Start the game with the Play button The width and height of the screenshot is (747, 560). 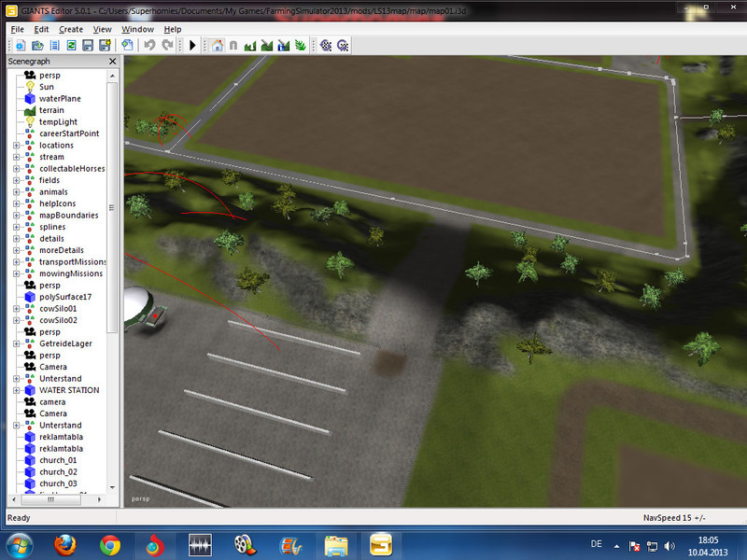click(x=192, y=45)
